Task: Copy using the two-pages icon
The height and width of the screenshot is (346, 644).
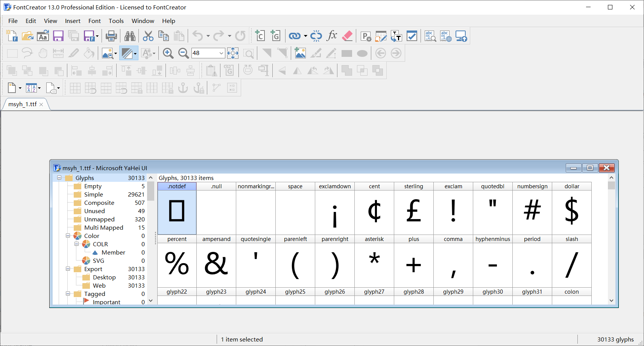Action: click(x=164, y=36)
